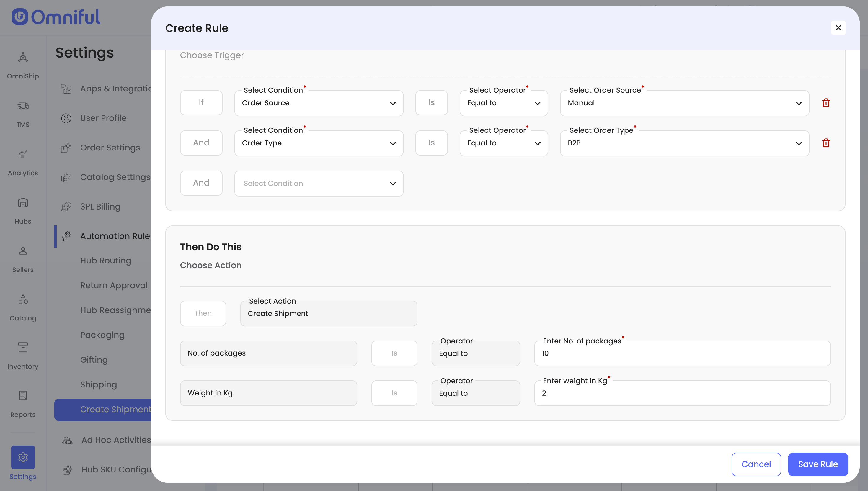Expand the Order Source condition dropdown
The height and width of the screenshot is (491, 868).
319,103
